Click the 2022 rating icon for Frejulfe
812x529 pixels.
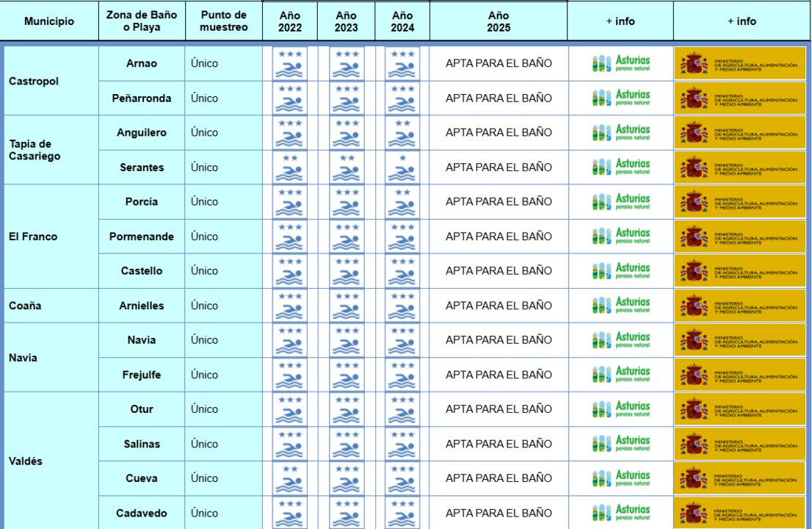[x=289, y=375]
